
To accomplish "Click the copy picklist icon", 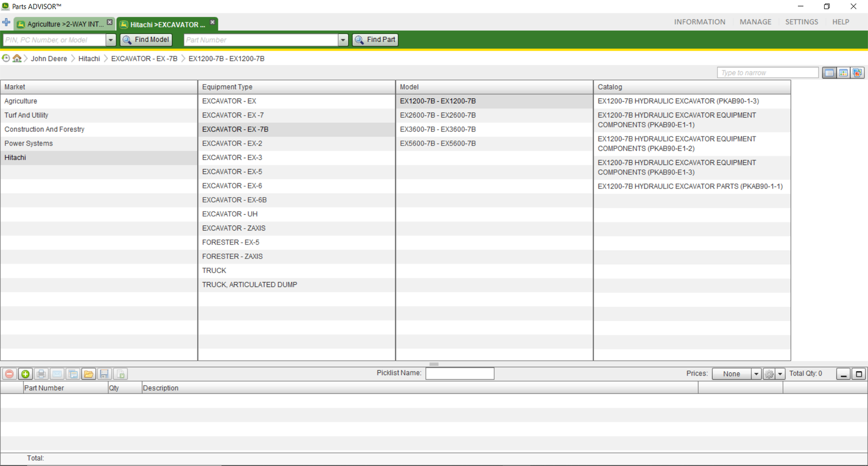I will [x=73, y=374].
